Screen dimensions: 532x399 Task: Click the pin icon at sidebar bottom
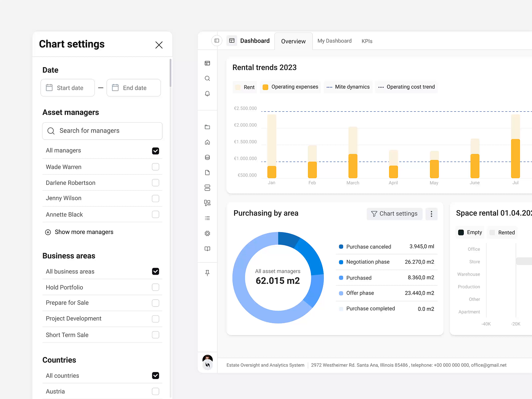(x=207, y=273)
